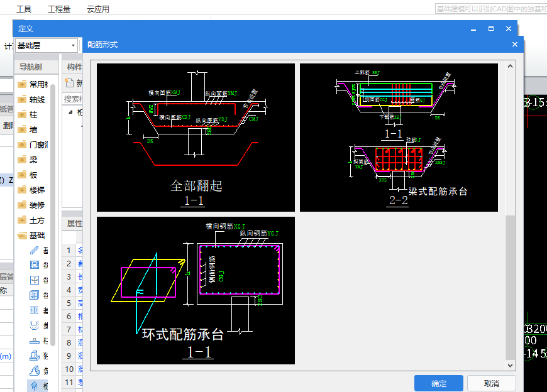Select the raft main rebar icon
This screenshot has height=392, width=547.
pyautogui.click(x=34, y=280)
